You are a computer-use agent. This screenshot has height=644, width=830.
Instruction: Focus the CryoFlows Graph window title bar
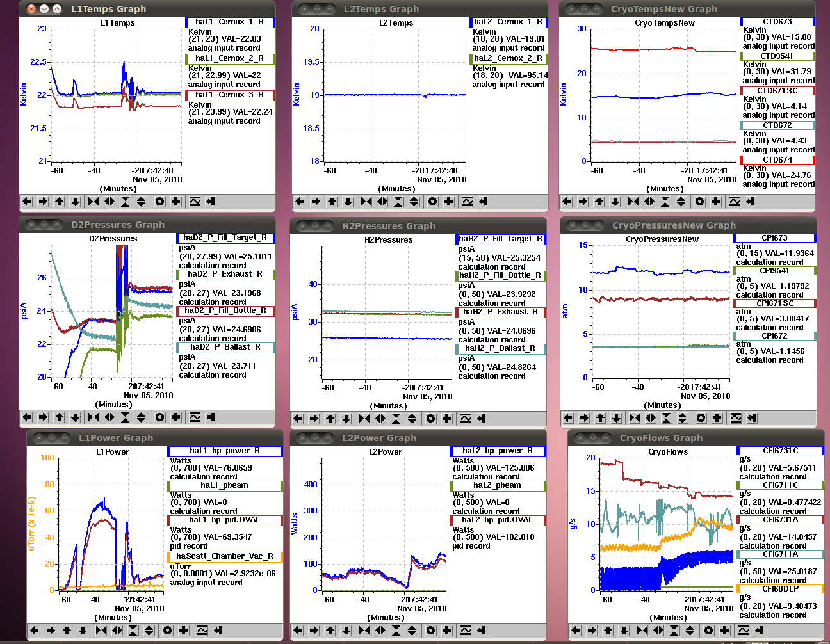[x=696, y=438]
